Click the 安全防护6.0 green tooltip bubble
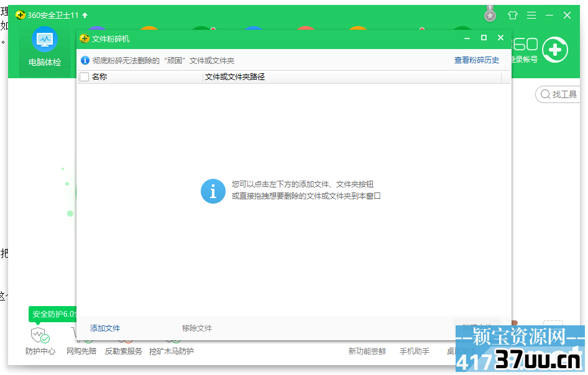This screenshot has height=375, width=588. (x=53, y=314)
